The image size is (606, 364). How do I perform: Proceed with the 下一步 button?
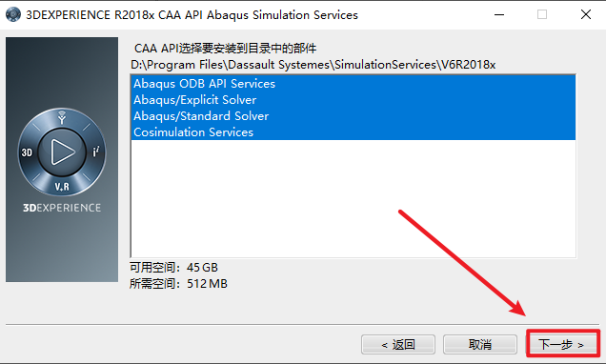pos(562,344)
